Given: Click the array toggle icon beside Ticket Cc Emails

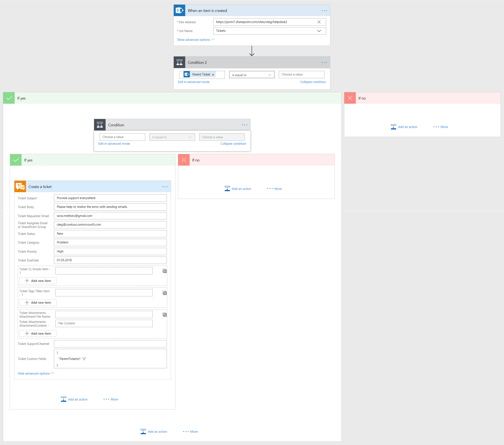Looking at the screenshot, I should tap(165, 271).
